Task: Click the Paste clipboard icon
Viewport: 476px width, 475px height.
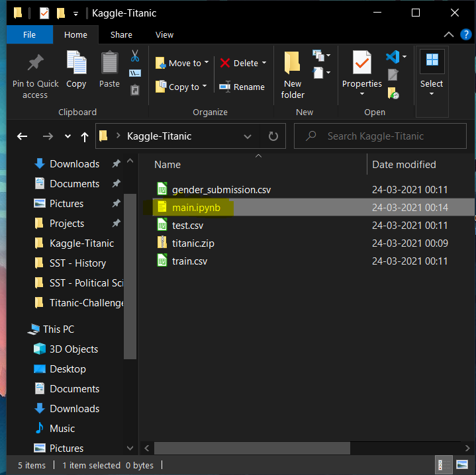Action: [x=109, y=63]
